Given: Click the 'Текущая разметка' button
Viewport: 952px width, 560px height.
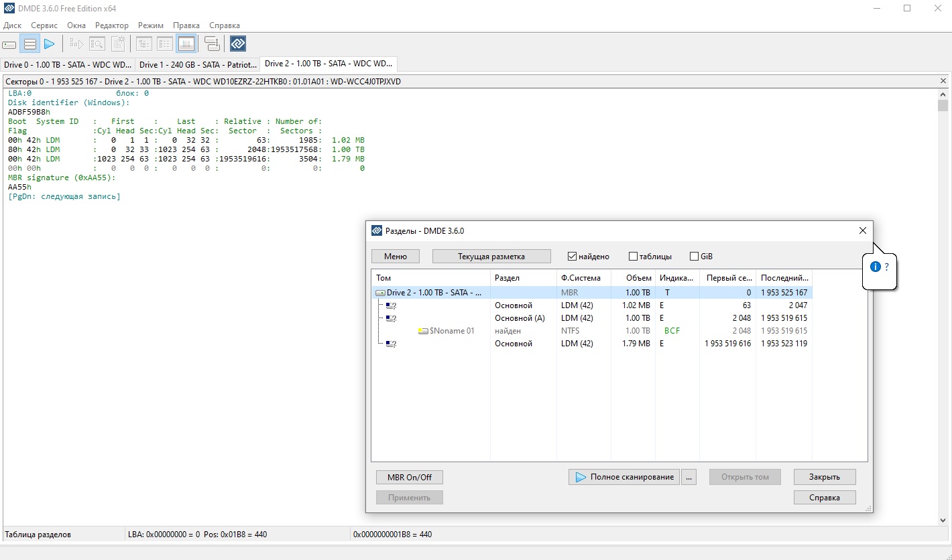Looking at the screenshot, I should click(491, 257).
